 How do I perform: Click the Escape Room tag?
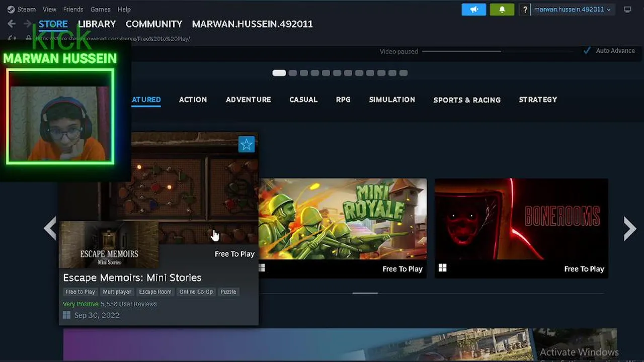coord(155,292)
